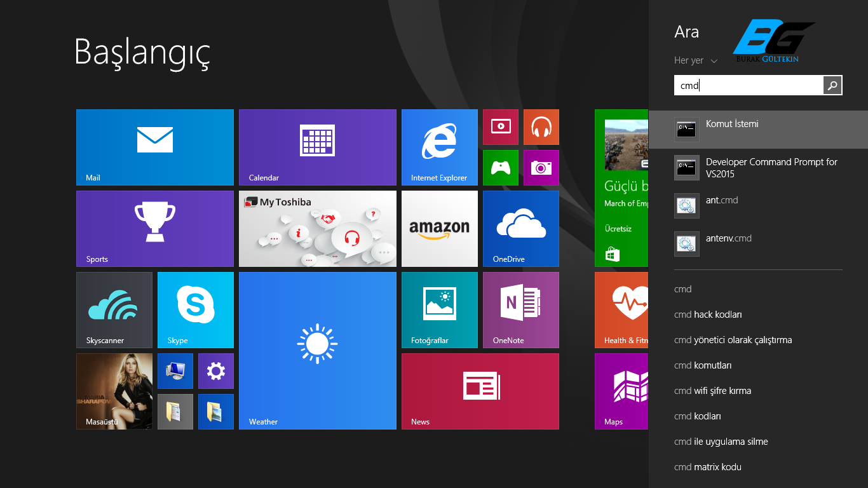Expand the 'Her yer' search scope dropdown
This screenshot has width=868, height=488.
(x=696, y=60)
